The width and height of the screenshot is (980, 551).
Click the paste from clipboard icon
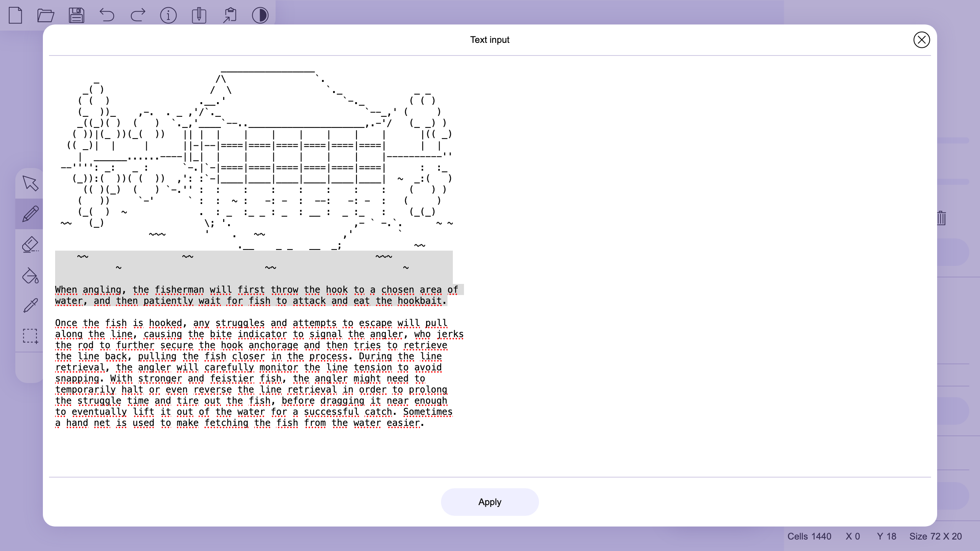tap(230, 15)
